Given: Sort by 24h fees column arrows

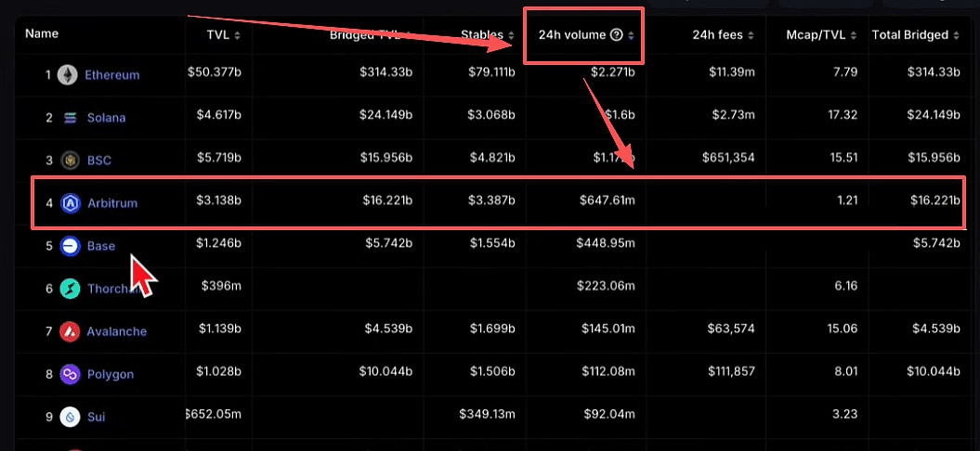Looking at the screenshot, I should (x=751, y=36).
